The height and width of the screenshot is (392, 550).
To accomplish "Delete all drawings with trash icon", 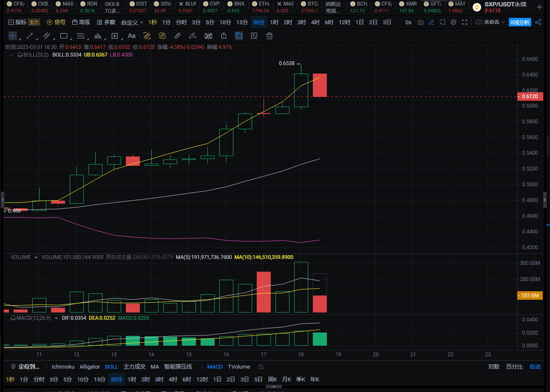I will click(x=269, y=36).
